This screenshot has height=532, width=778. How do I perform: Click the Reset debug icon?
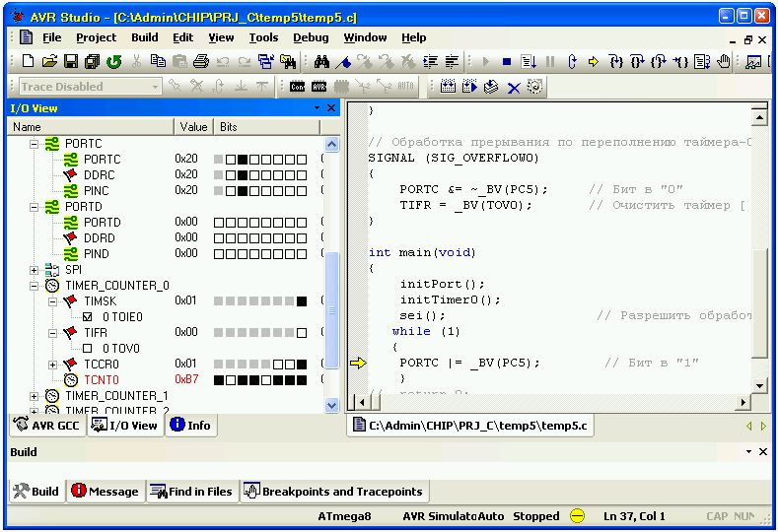click(x=572, y=61)
